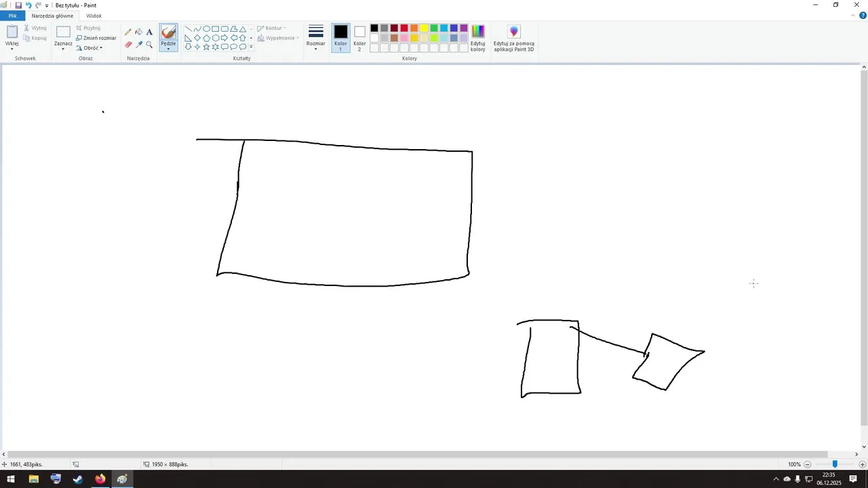Open File Explorer from the taskbar

[x=33, y=479]
